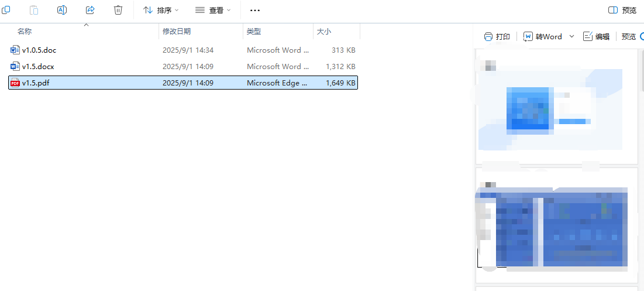This screenshot has width=644, height=291.
Task: Click the copy icon in toolbar
Action: pos(6,10)
